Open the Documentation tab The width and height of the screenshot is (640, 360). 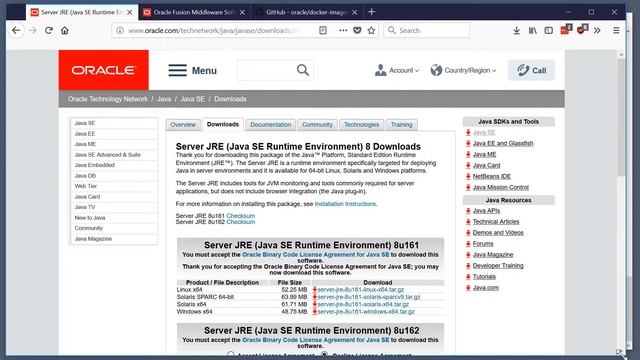271,124
